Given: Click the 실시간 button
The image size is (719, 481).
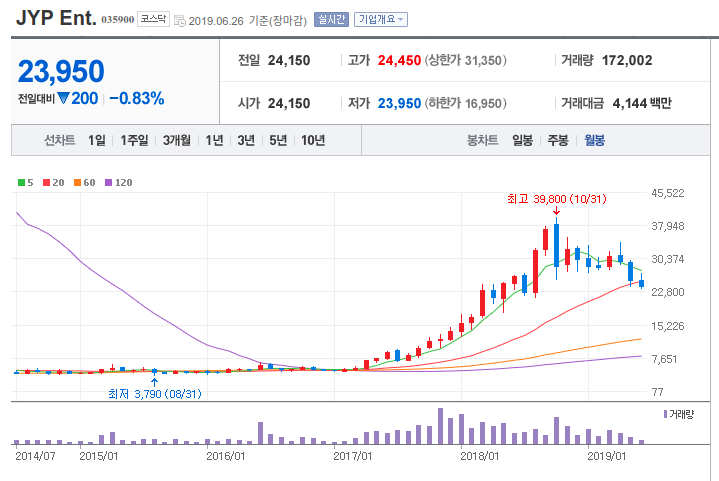Looking at the screenshot, I should tap(331, 20).
